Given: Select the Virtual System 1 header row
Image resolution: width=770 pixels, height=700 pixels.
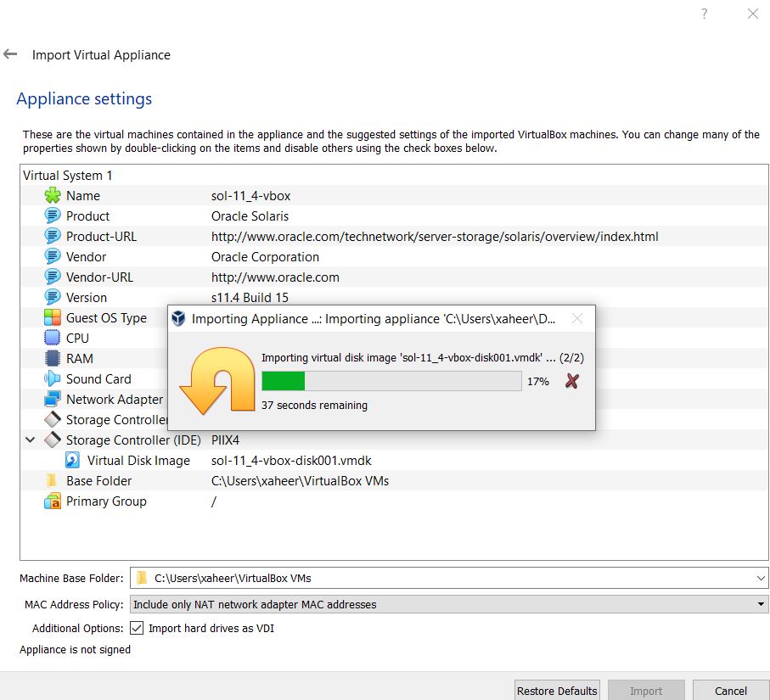Looking at the screenshot, I should (68, 175).
